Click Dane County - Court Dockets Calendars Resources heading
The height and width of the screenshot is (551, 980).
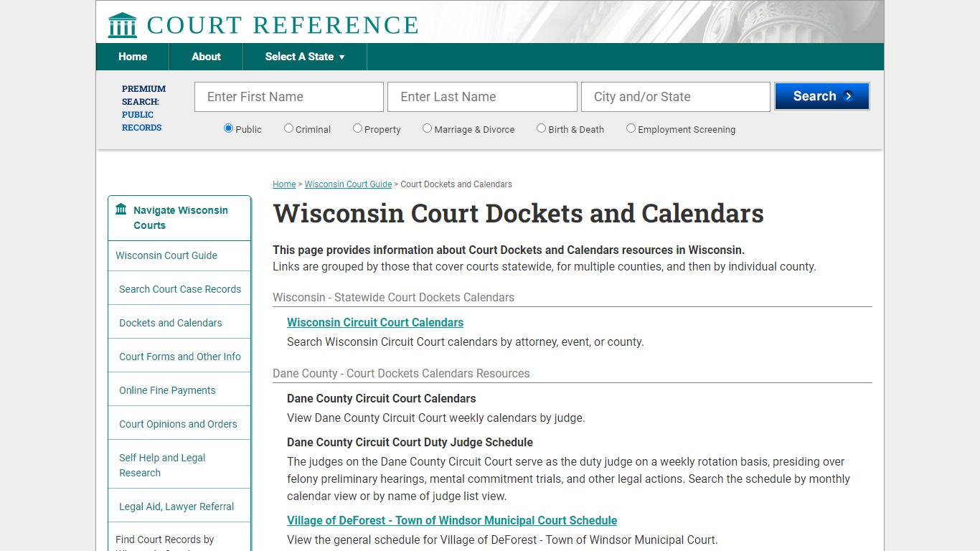pyautogui.click(x=401, y=374)
